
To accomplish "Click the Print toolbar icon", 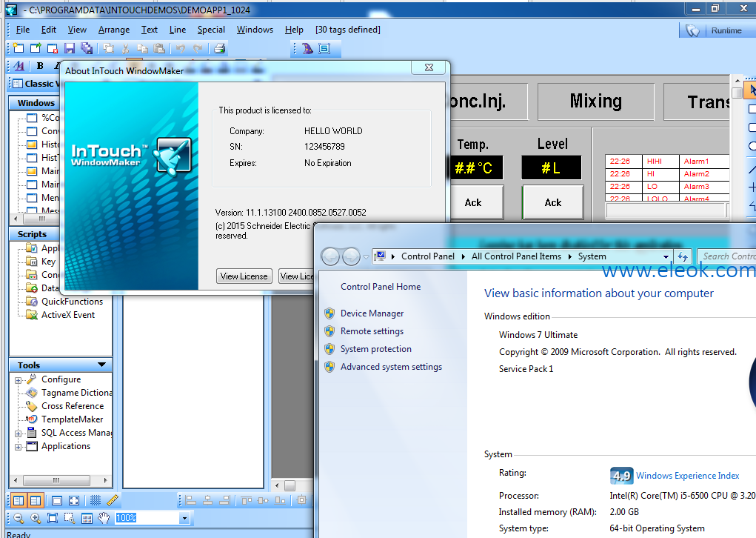I will (x=220, y=47).
